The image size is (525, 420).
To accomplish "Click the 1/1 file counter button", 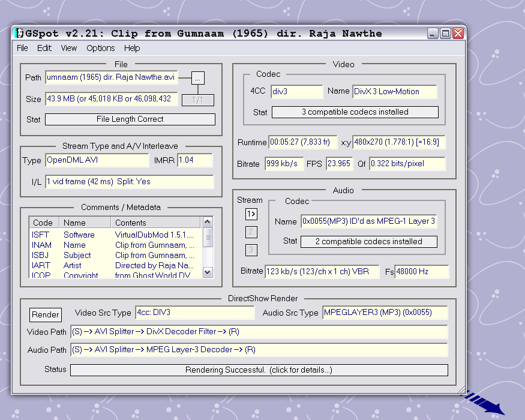I will click(198, 100).
